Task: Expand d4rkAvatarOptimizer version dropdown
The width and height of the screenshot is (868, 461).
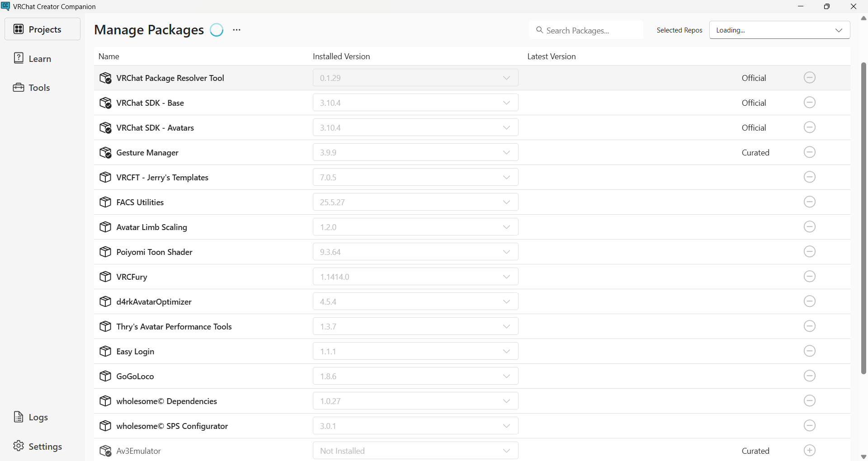Action: (415, 301)
